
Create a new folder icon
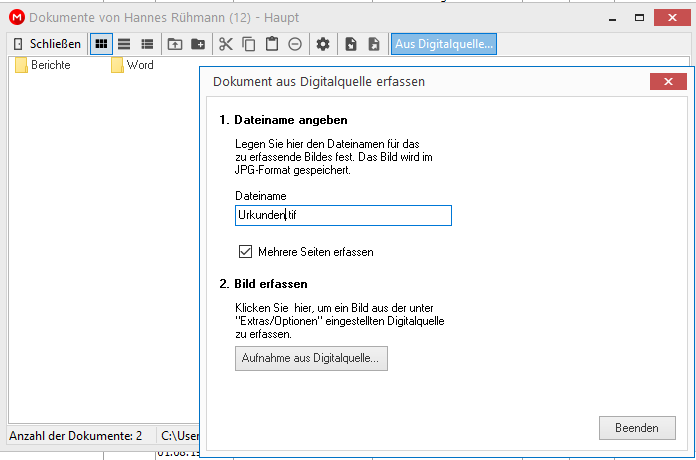pos(198,44)
